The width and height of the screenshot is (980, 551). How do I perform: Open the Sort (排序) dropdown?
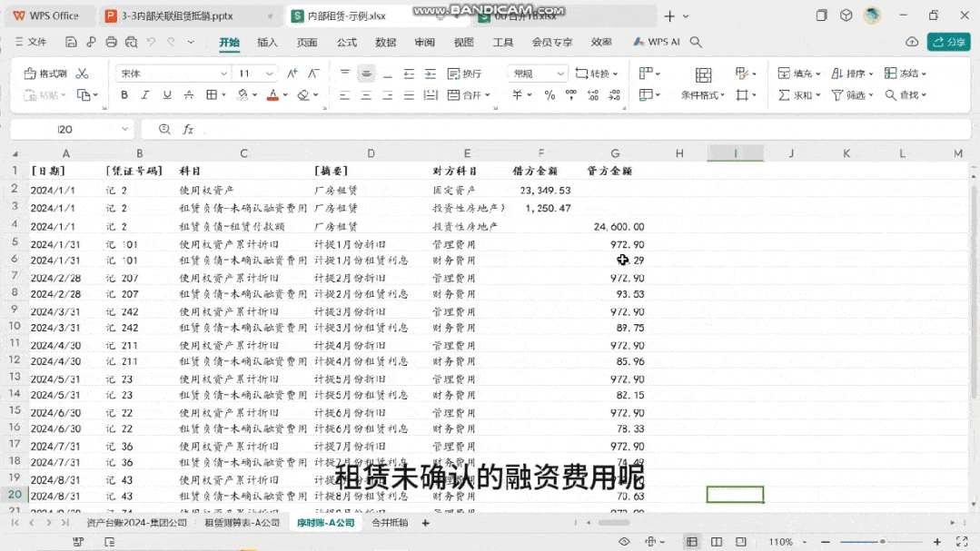click(852, 74)
